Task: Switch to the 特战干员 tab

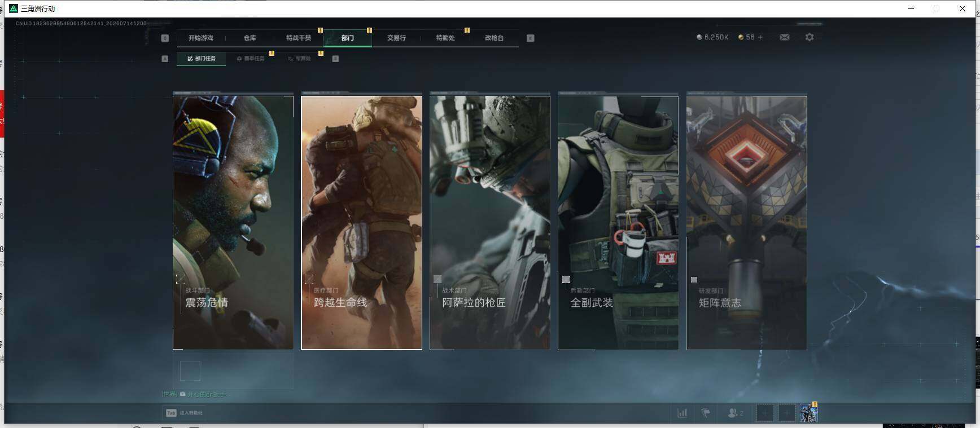Action: pos(299,38)
